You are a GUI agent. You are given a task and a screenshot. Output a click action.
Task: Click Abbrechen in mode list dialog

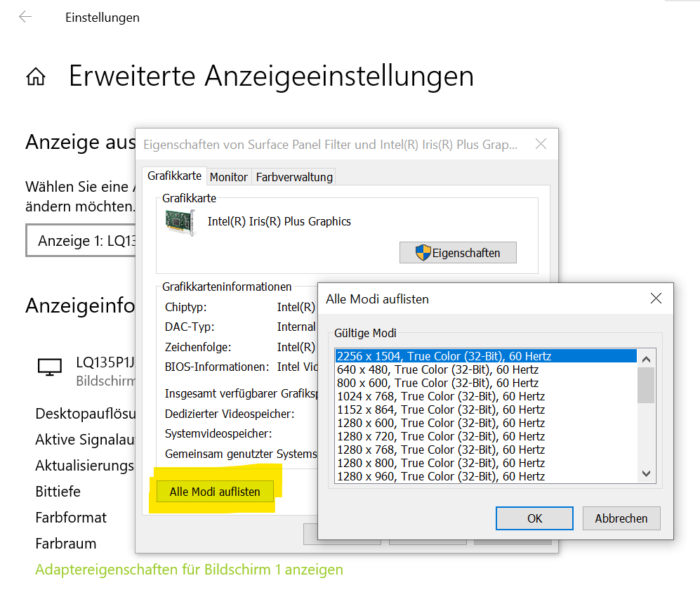pos(621,518)
